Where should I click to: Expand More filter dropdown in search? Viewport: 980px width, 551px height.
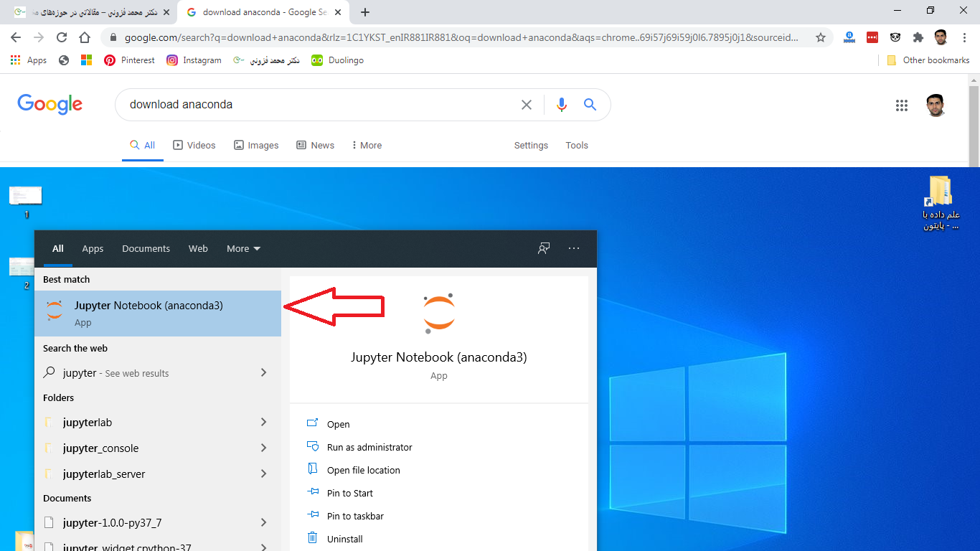(x=244, y=248)
